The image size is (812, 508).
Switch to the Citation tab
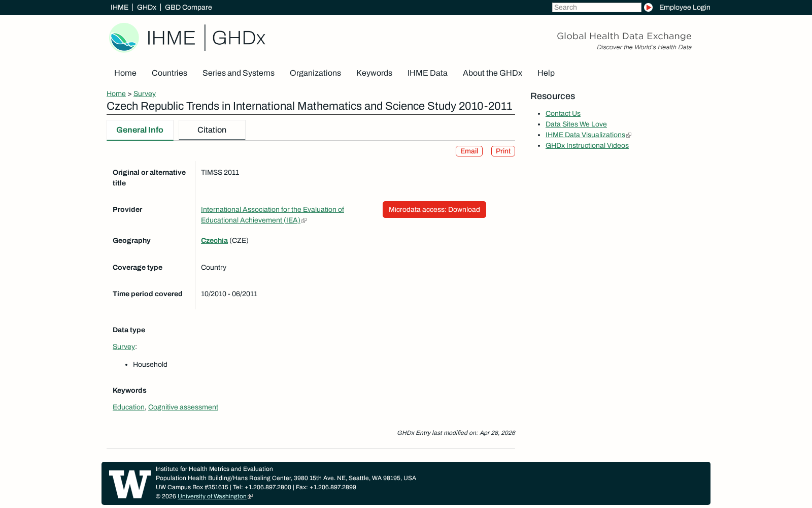point(212,130)
